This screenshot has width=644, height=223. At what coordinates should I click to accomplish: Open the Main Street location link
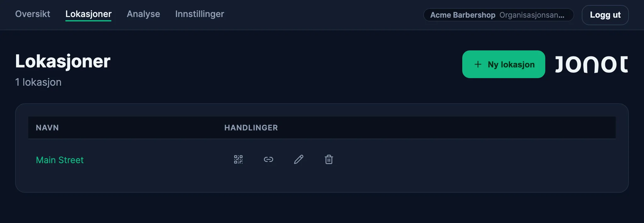[60, 160]
